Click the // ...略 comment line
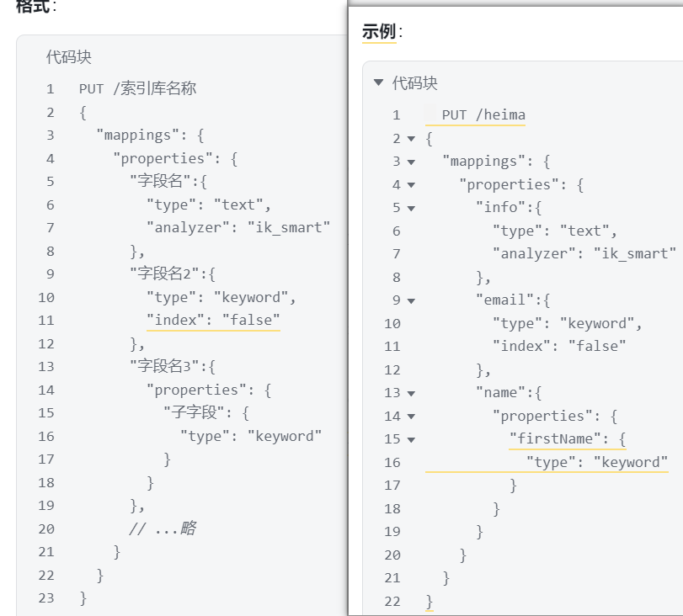This screenshot has height=616, width=683. tap(163, 528)
